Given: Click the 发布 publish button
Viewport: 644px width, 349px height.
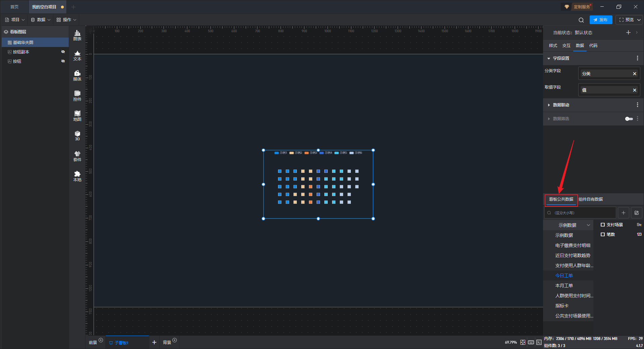Looking at the screenshot, I should (x=601, y=20).
